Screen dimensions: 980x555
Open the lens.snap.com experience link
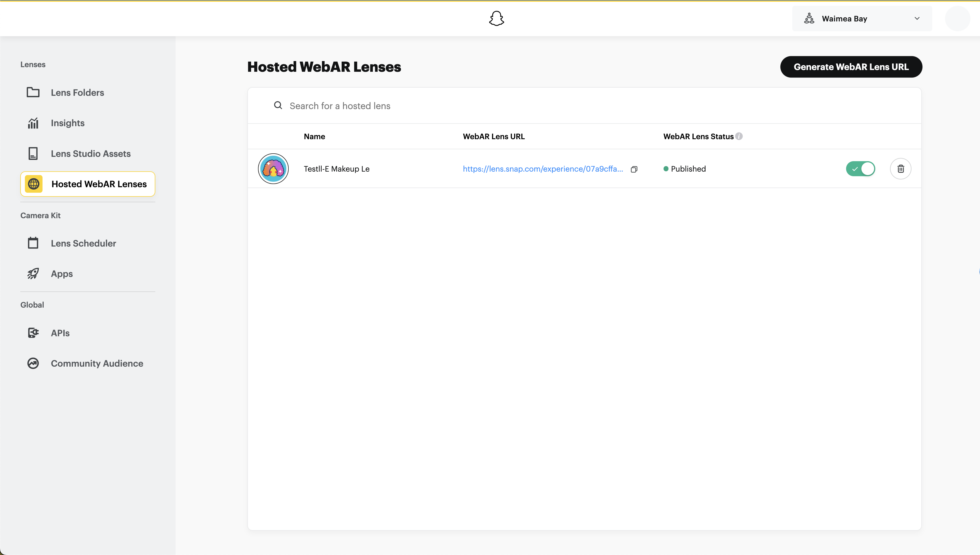tap(543, 169)
